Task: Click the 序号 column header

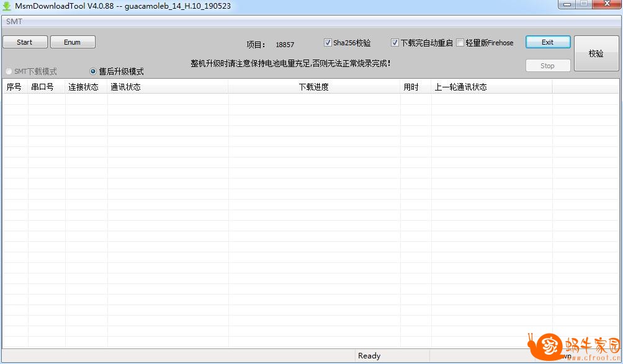Action: [15, 87]
